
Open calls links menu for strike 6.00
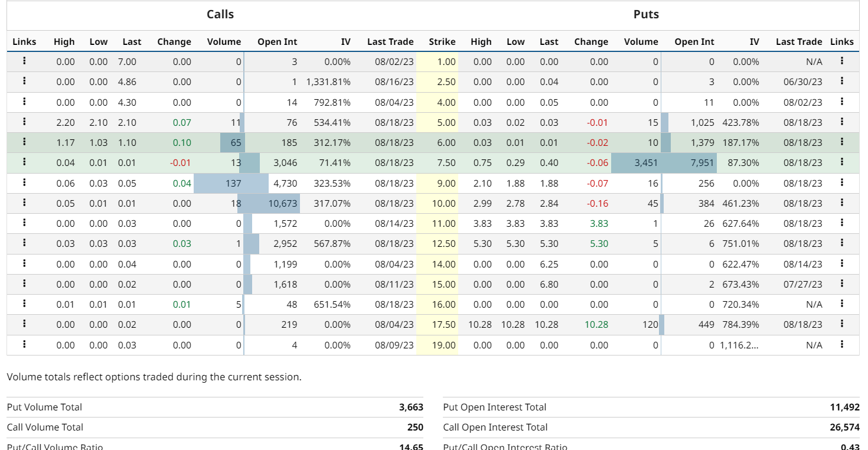pyautogui.click(x=24, y=142)
